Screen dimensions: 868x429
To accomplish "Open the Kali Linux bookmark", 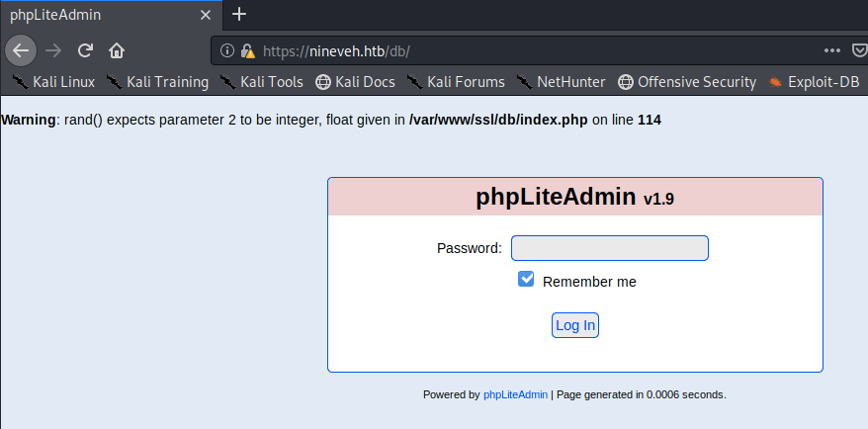I will coord(53,82).
